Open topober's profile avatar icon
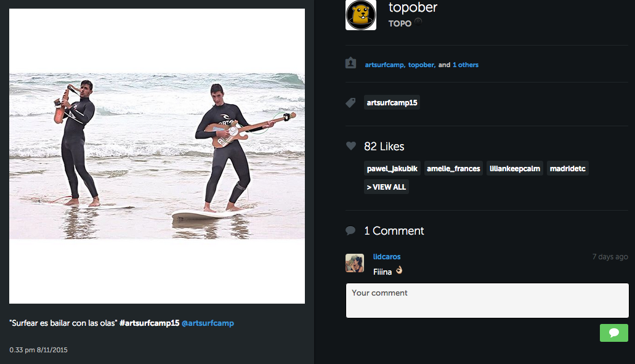Viewport: 635px width, 364px height. click(x=360, y=15)
